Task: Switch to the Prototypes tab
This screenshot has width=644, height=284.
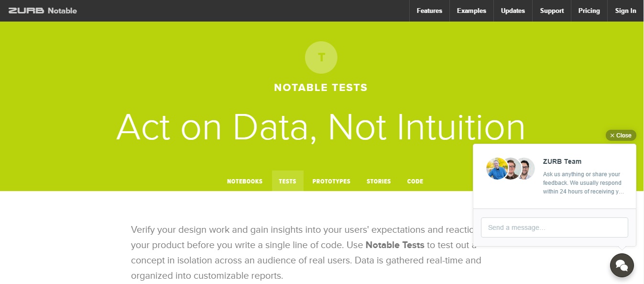Action: click(x=331, y=182)
